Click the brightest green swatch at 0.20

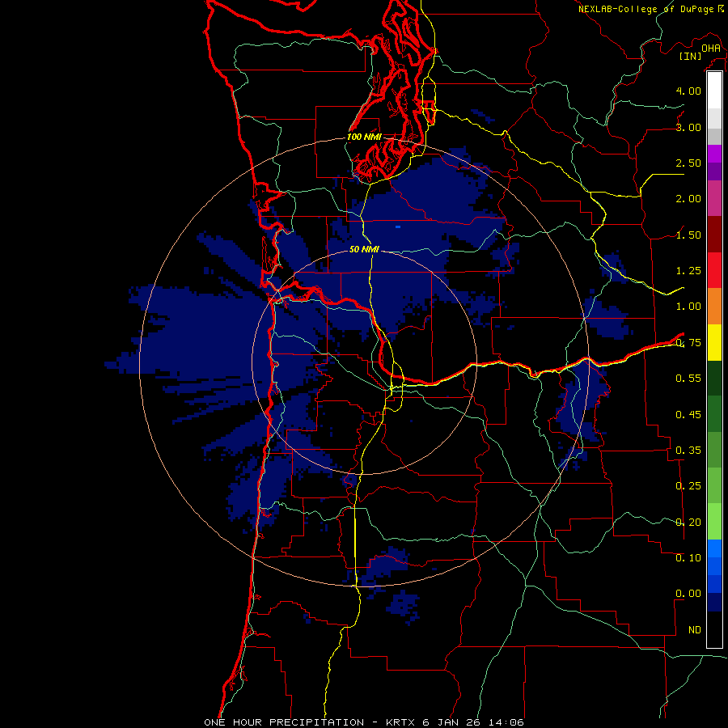pos(714,522)
